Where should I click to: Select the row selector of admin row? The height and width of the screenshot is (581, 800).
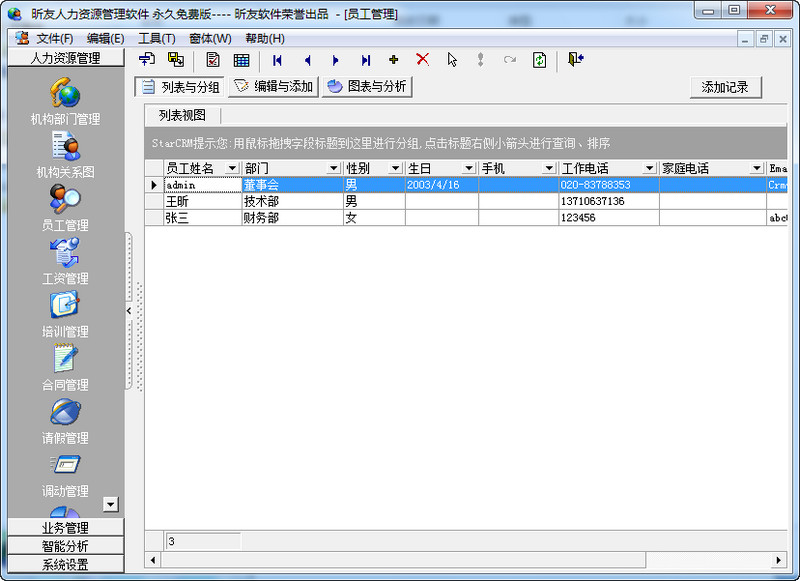(x=154, y=185)
